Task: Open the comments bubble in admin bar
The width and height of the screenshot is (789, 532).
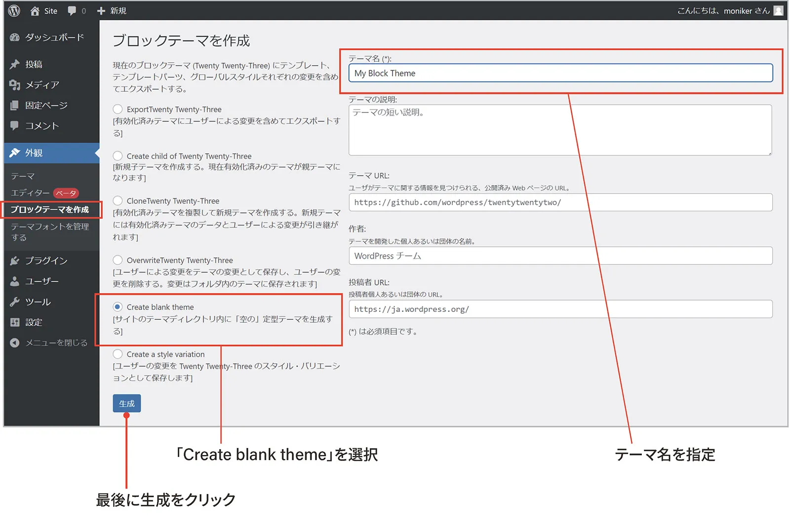Action: coord(72,11)
